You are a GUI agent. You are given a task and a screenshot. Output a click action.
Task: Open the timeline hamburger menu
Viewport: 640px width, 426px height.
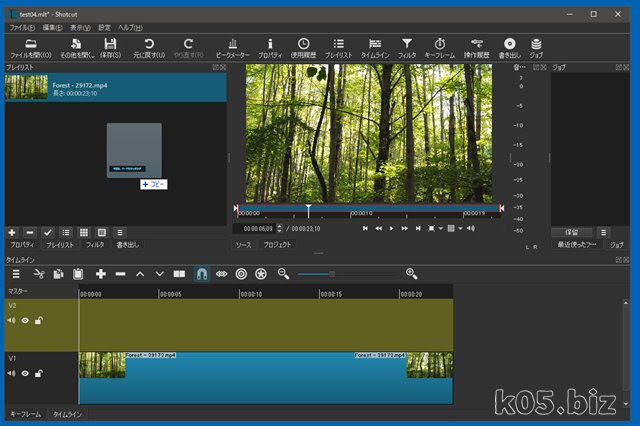16,274
